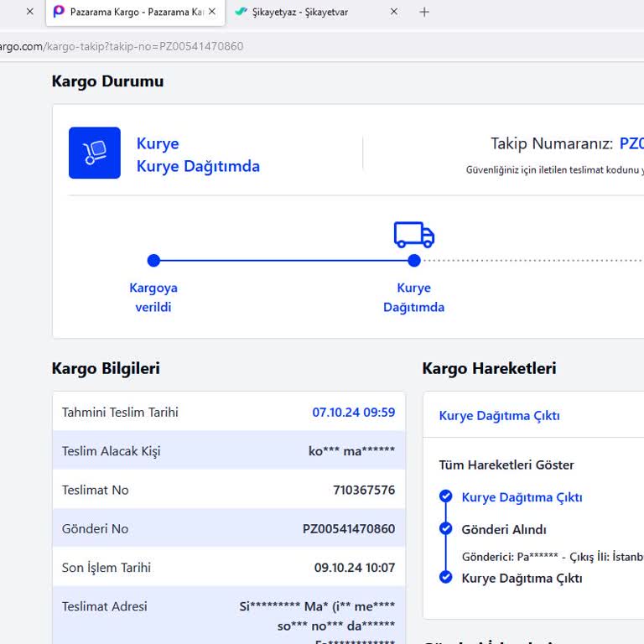Click the bottom black 'Kurye Dağıtıma Çıktı' entry
Screen dimensions: 644x644
(522, 579)
